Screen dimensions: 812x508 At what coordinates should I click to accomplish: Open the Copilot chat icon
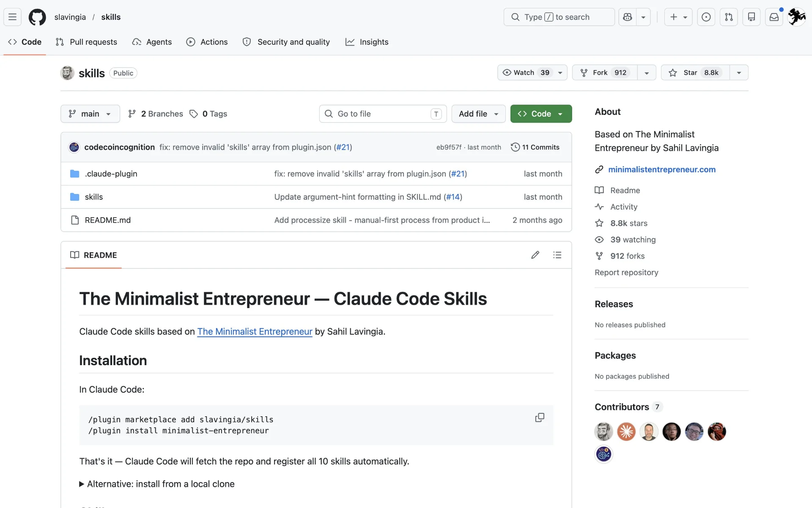pos(628,17)
